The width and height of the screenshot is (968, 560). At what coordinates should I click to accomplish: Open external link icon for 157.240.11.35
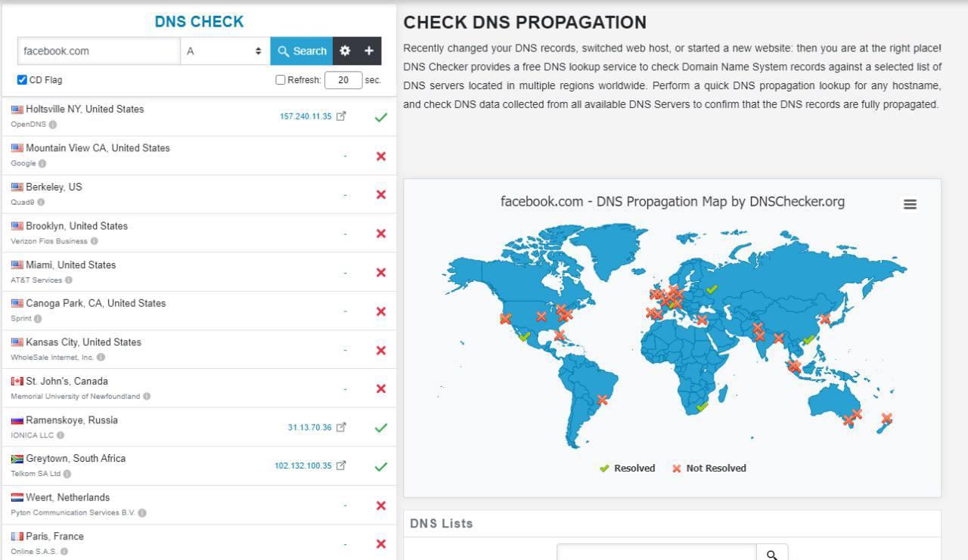point(341,116)
